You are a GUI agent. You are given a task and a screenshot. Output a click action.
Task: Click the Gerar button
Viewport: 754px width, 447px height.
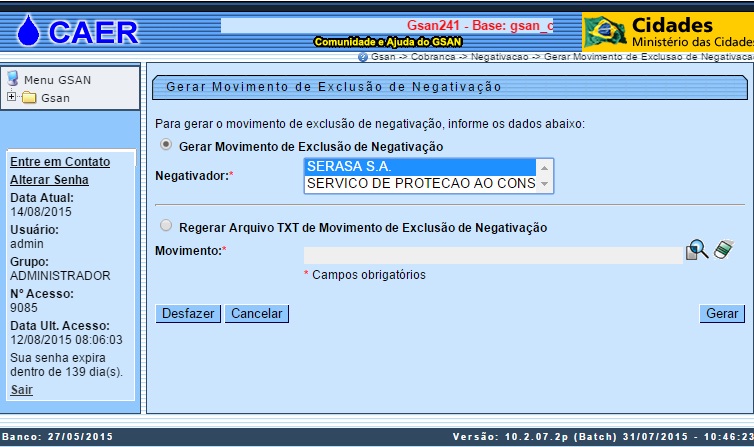(x=722, y=313)
